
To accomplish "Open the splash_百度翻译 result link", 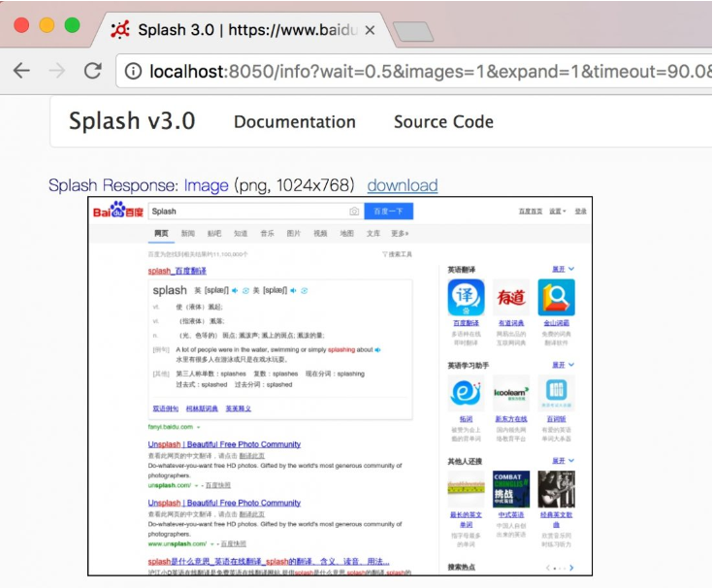I will point(177,271).
